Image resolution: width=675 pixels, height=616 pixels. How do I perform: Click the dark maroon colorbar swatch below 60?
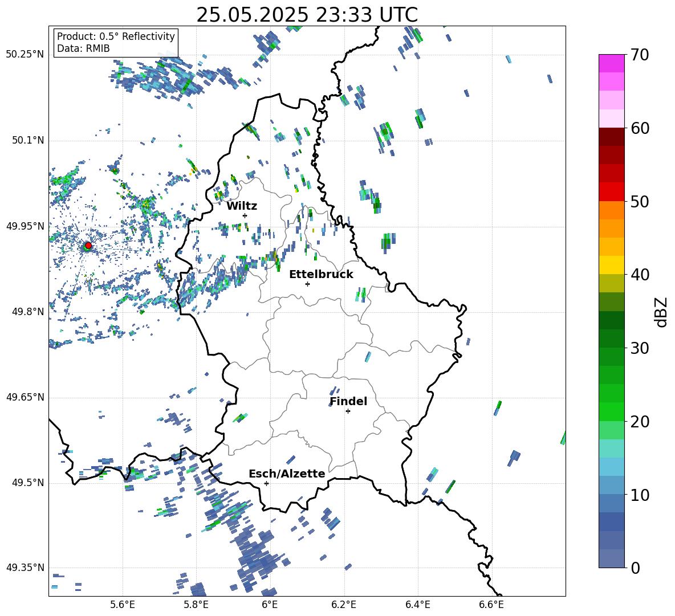611,137
